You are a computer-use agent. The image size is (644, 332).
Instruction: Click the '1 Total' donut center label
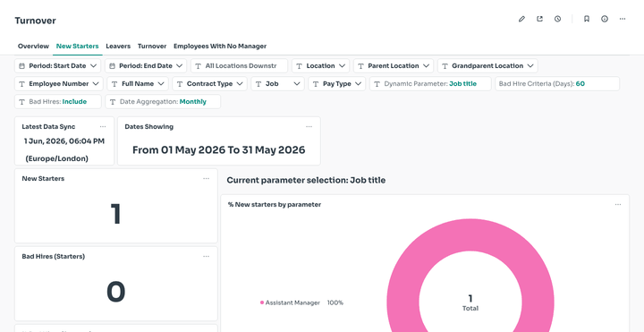470,302
